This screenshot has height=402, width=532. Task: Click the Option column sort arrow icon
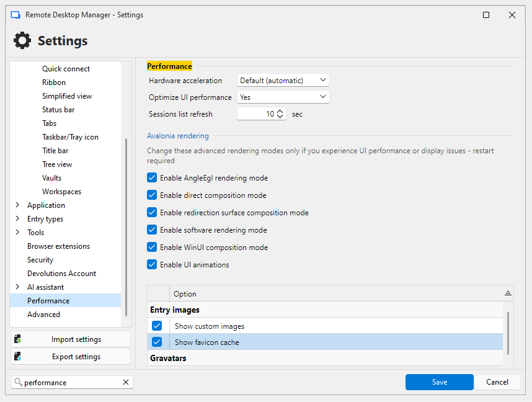click(508, 293)
